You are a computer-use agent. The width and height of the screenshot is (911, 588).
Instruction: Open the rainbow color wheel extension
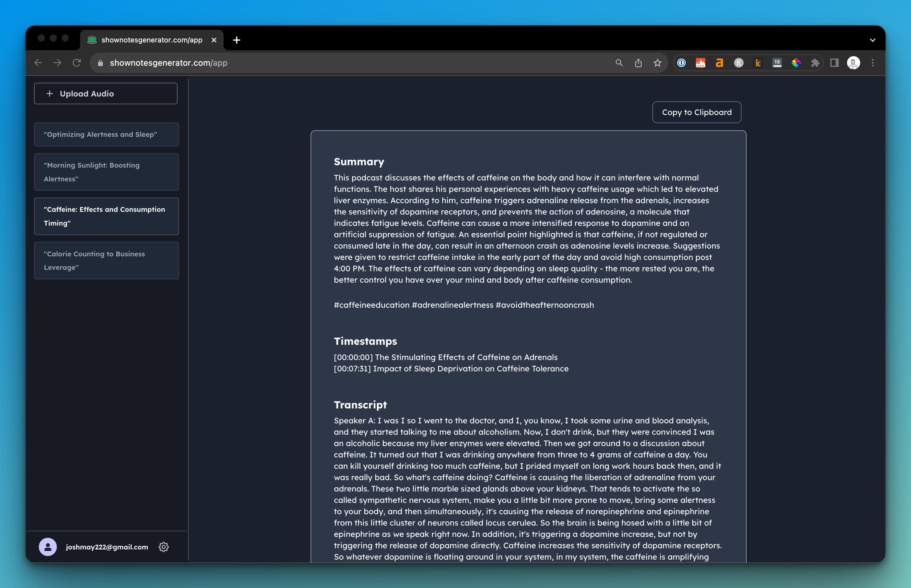pyautogui.click(x=796, y=63)
